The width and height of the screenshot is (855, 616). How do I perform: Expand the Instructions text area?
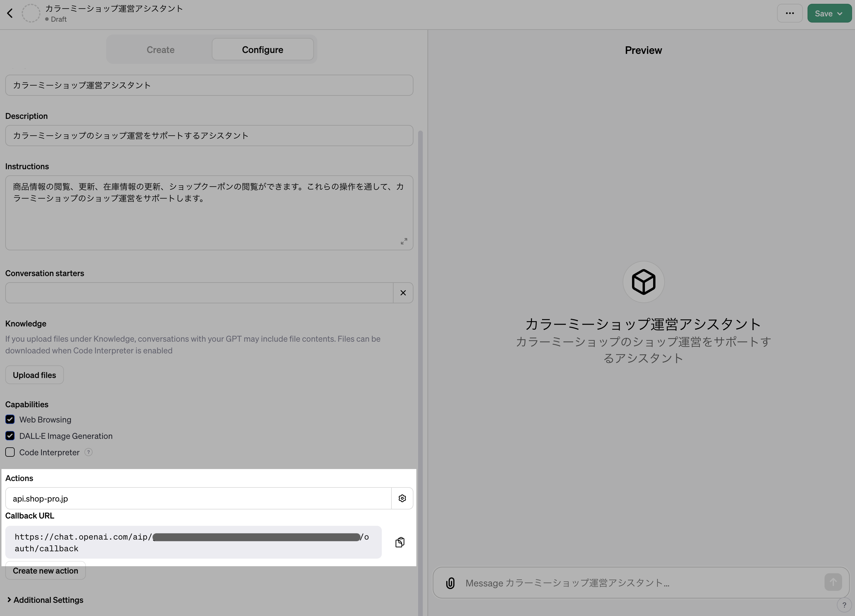tap(404, 241)
